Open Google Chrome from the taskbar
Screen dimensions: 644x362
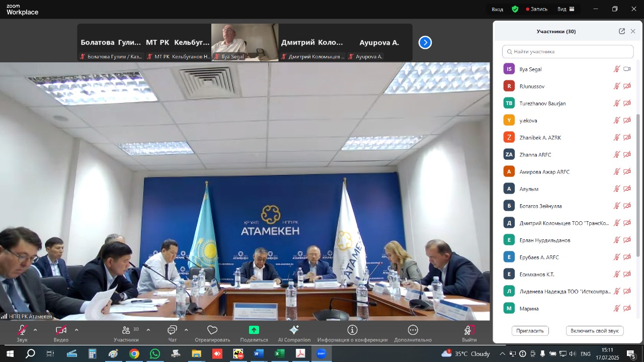(x=134, y=354)
